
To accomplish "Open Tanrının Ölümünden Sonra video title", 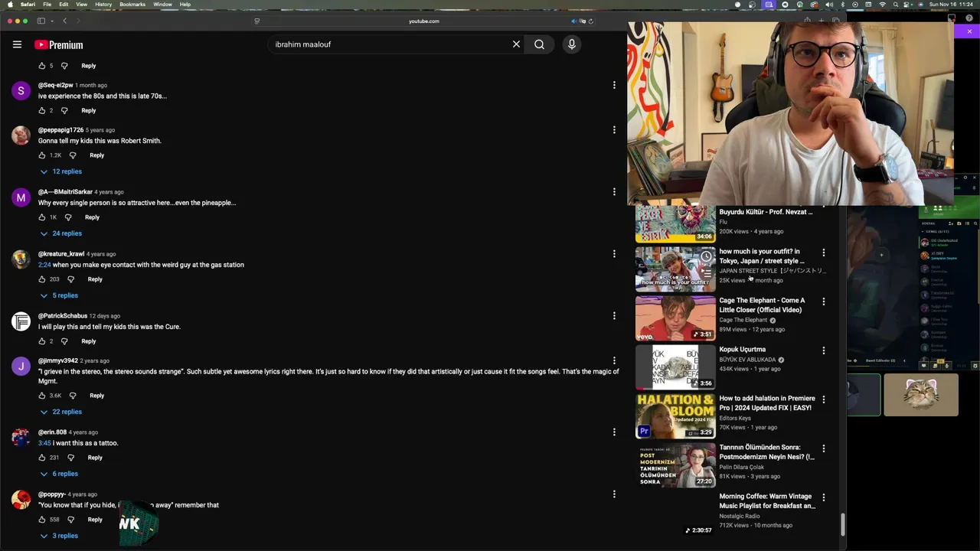I will [767, 452].
